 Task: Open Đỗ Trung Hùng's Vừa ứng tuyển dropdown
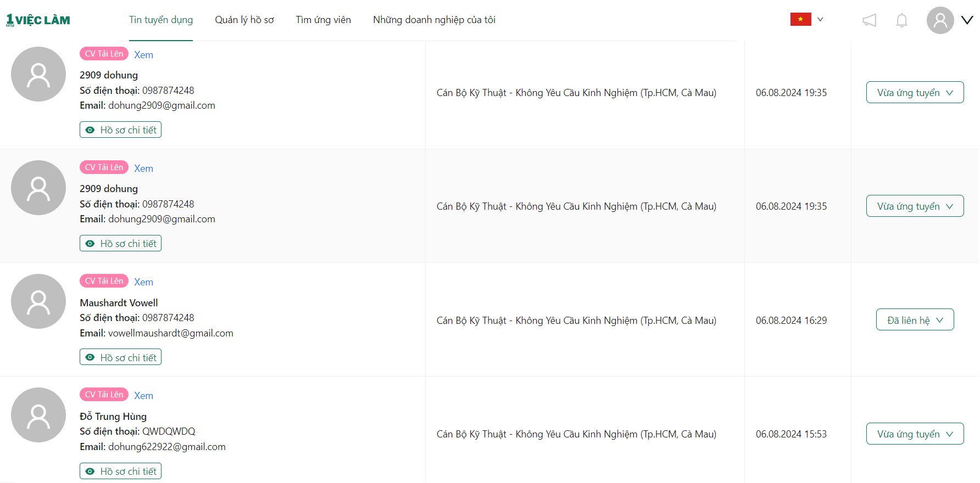pyautogui.click(x=915, y=434)
